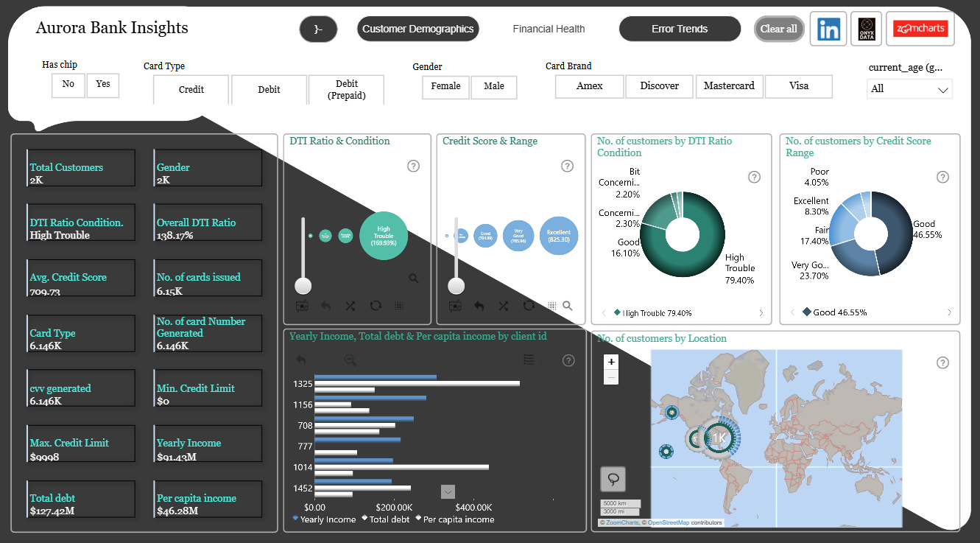Expand the current_age dropdown
This screenshot has width=980, height=543.
(910, 89)
